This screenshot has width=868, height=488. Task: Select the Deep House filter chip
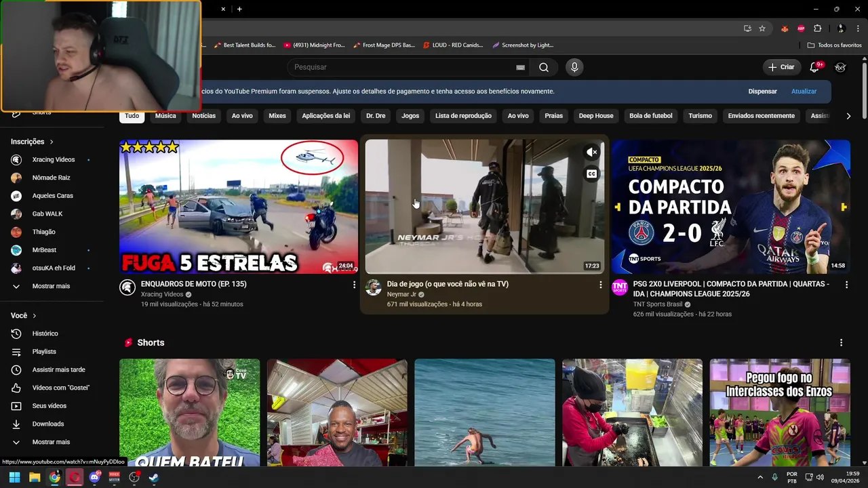596,116
